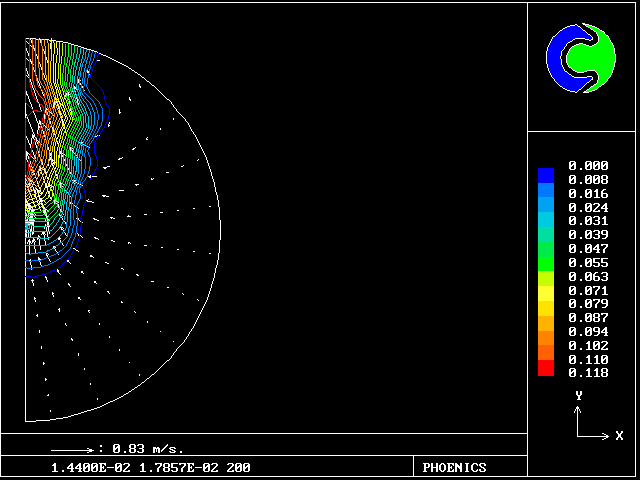Select the dark blue swatch at legend top
This screenshot has width=640, height=480.
coord(545,175)
